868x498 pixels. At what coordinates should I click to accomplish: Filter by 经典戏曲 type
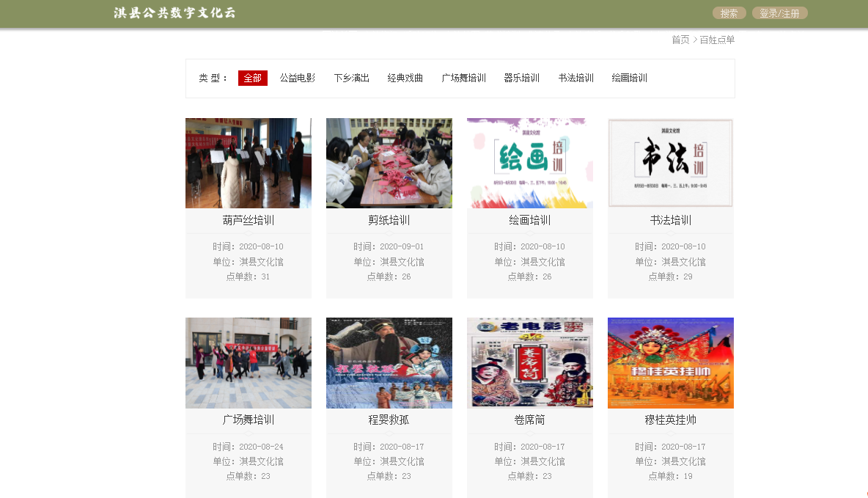click(x=405, y=78)
